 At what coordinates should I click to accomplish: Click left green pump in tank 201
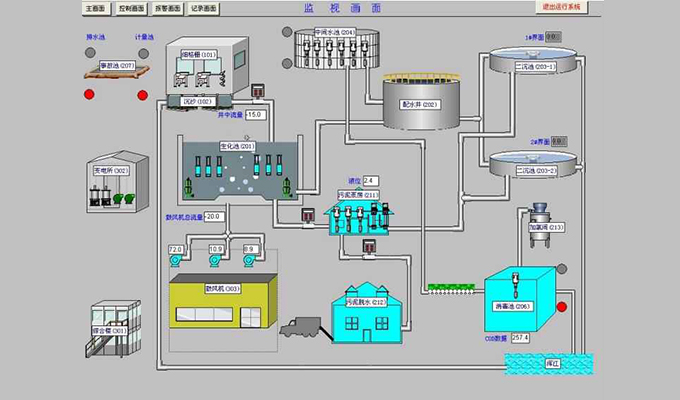[188, 187]
